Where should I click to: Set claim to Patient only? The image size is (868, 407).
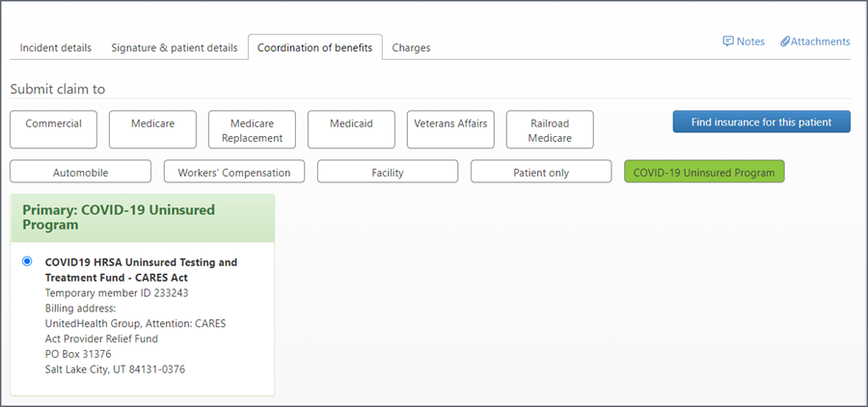point(540,172)
